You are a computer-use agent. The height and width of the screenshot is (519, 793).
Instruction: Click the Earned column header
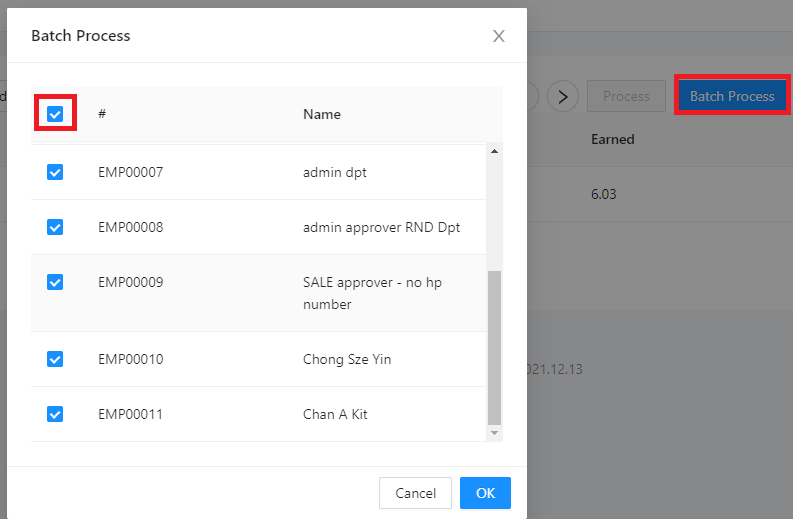click(612, 139)
